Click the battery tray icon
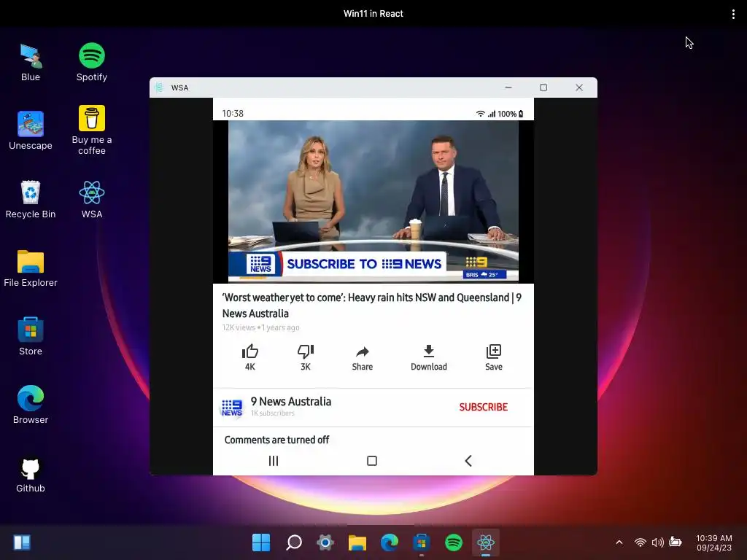Viewport: 747px width, 560px height. (x=676, y=542)
